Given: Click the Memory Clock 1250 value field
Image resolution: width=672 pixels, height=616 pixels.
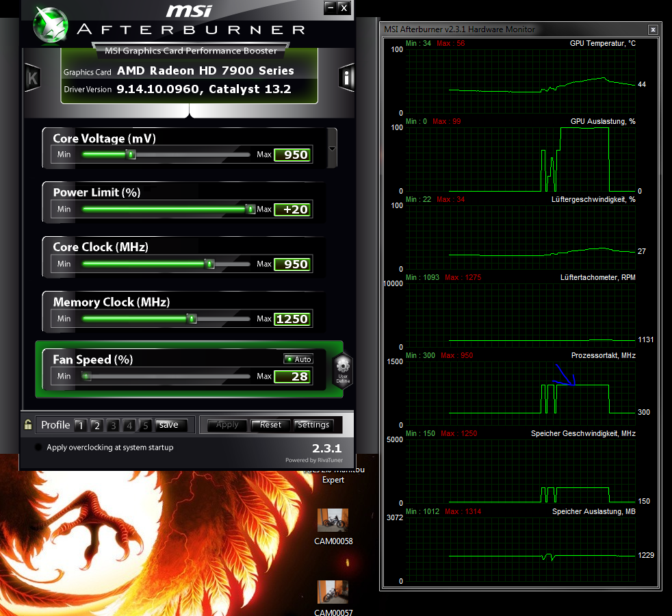Looking at the screenshot, I should click(293, 319).
